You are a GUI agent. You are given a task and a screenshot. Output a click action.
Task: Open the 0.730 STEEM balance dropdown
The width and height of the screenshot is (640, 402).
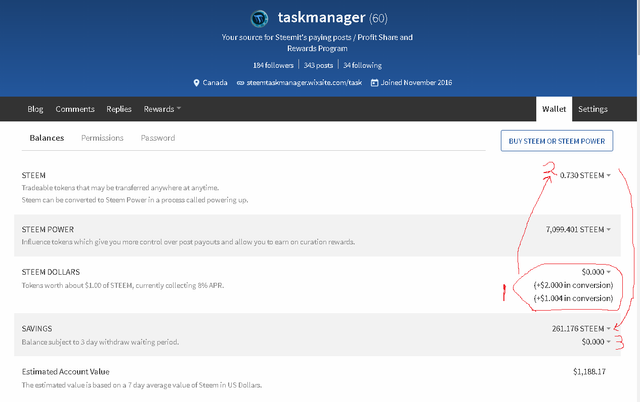585,175
